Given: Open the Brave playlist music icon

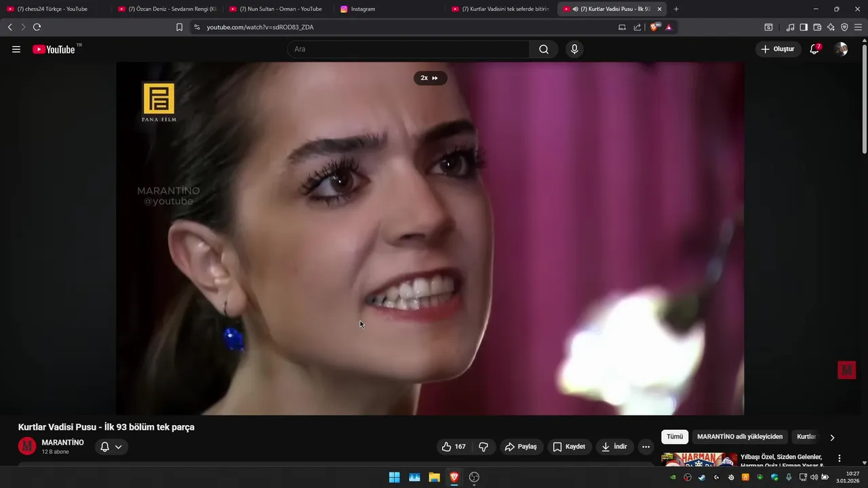Looking at the screenshot, I should point(790,27).
